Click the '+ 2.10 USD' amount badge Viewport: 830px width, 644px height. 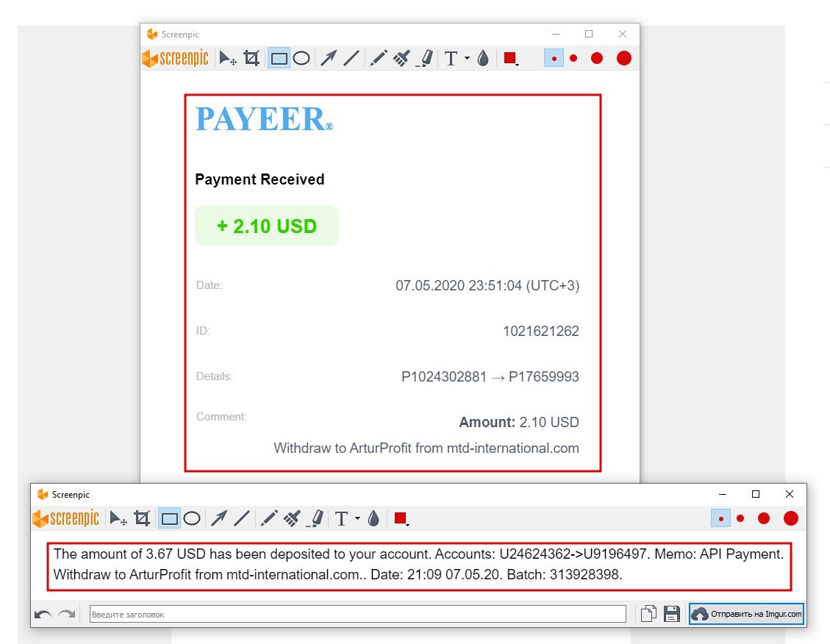click(267, 226)
